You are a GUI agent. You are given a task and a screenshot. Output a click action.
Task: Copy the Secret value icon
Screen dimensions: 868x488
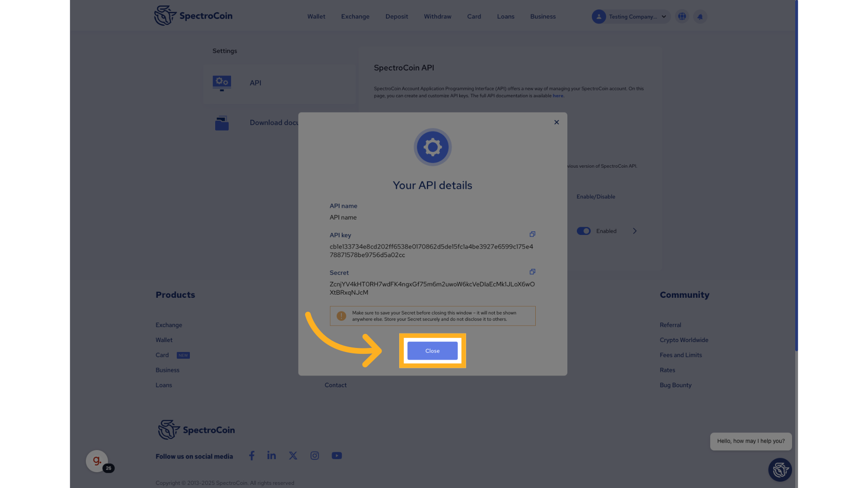tap(532, 272)
